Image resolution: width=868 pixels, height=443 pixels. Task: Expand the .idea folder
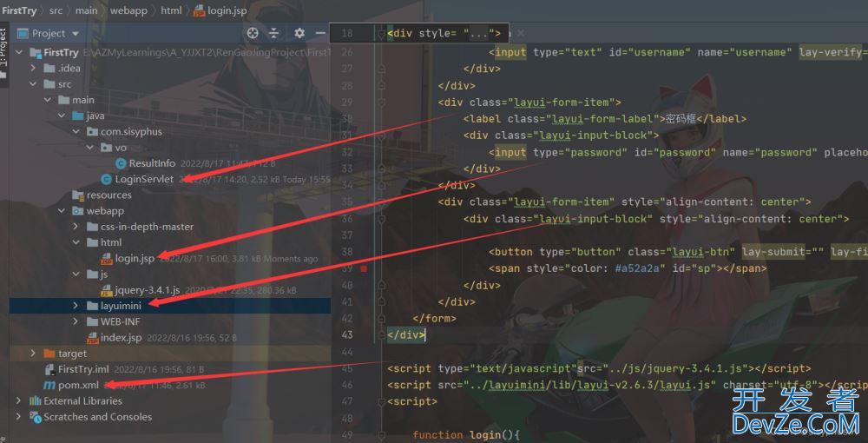(x=33, y=68)
